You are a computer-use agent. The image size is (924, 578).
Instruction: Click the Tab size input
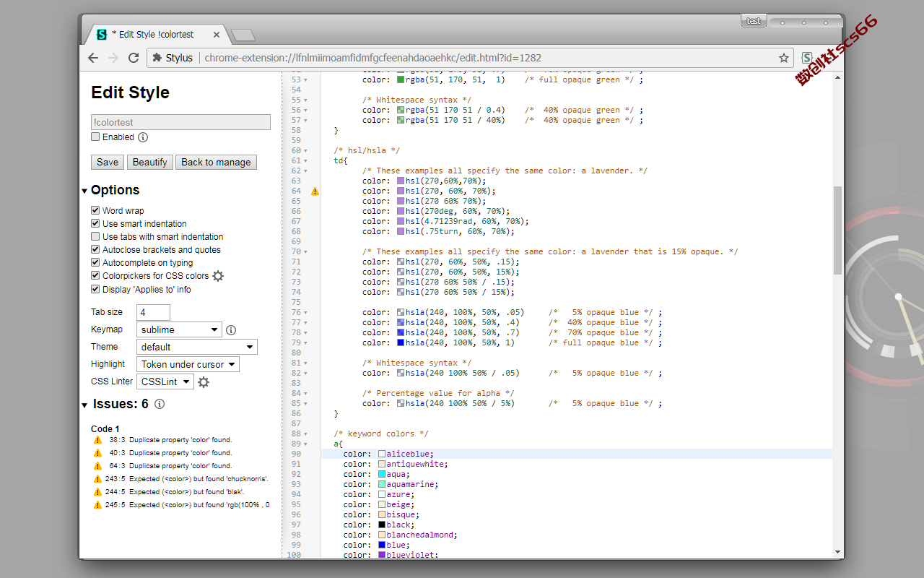(153, 312)
